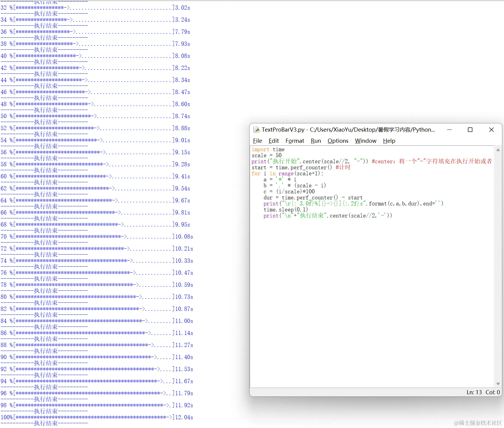The height and width of the screenshot is (428, 504).
Task: Click the 'import time' code line
Action: 268,149
